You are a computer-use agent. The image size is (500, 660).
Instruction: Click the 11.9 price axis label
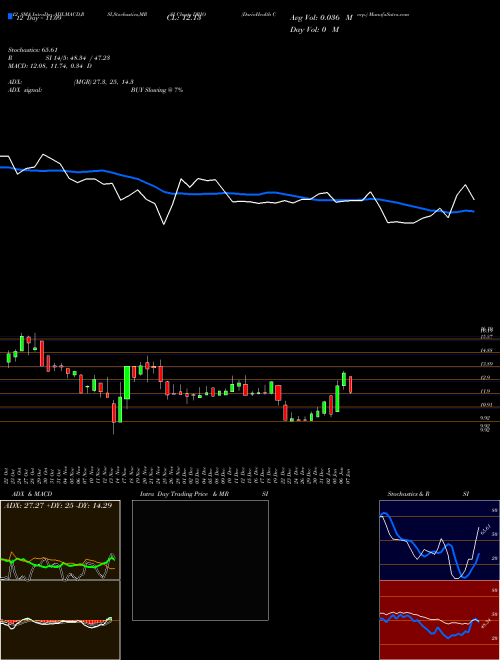tap(487, 391)
